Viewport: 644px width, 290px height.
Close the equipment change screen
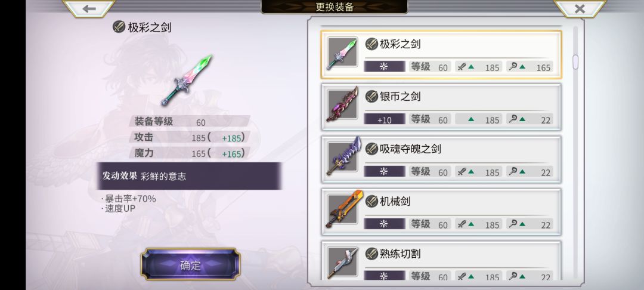coord(580,8)
